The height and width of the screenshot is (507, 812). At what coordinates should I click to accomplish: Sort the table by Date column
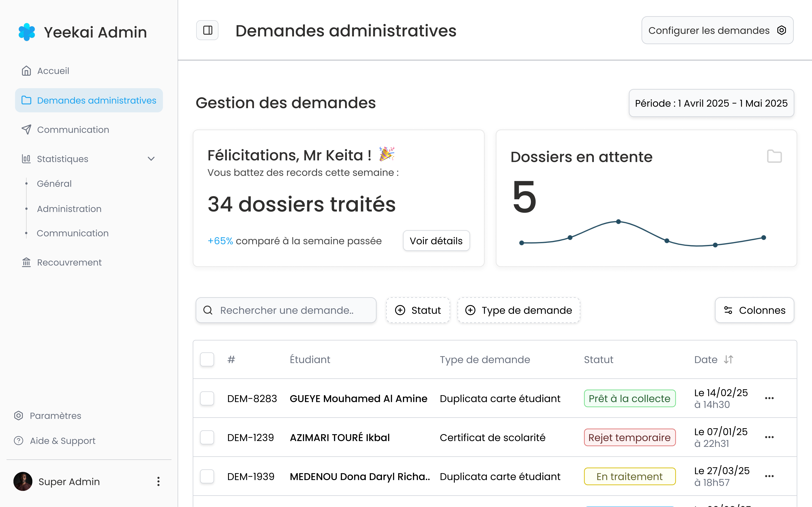coord(728,359)
